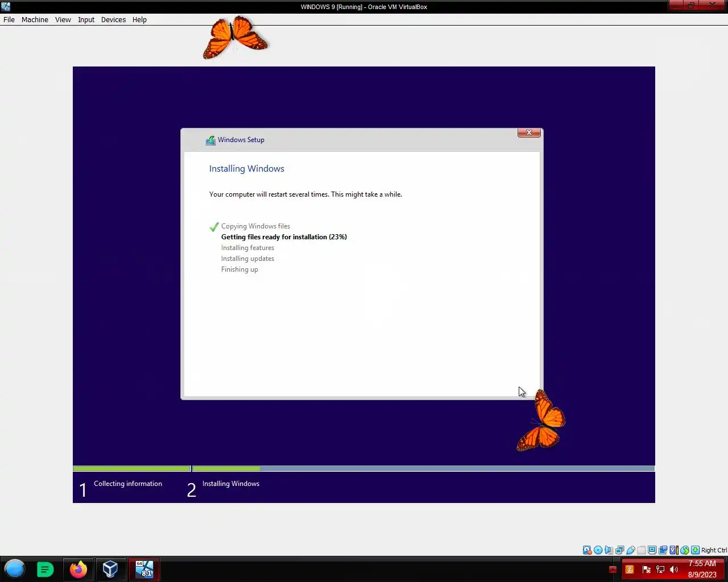Click the 'Finishing up' step text
728x582 pixels.
point(239,269)
